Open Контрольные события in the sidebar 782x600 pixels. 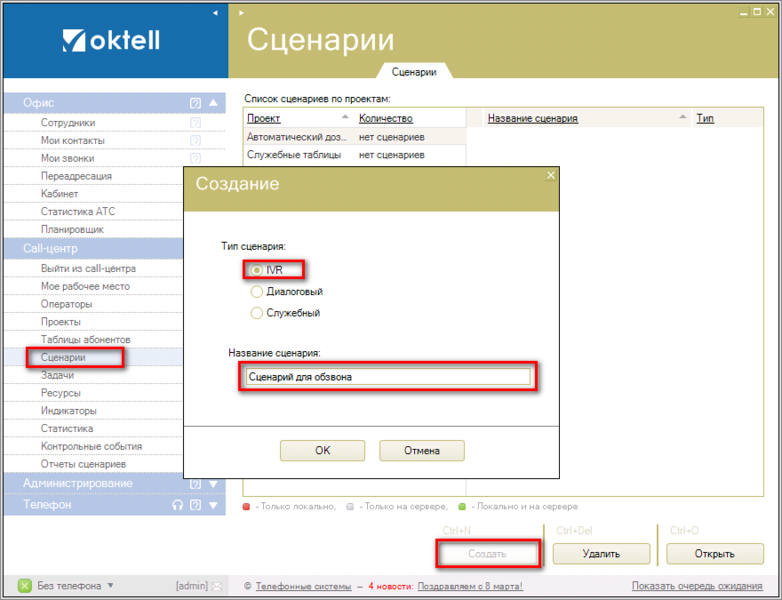[91, 446]
